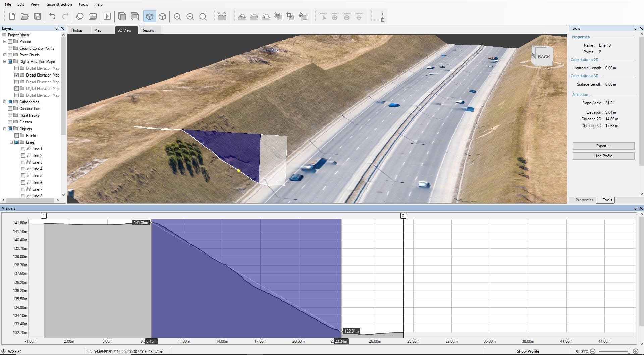This screenshot has height=355, width=644.
Task: Click the Undo arrow icon
Action: click(x=52, y=16)
